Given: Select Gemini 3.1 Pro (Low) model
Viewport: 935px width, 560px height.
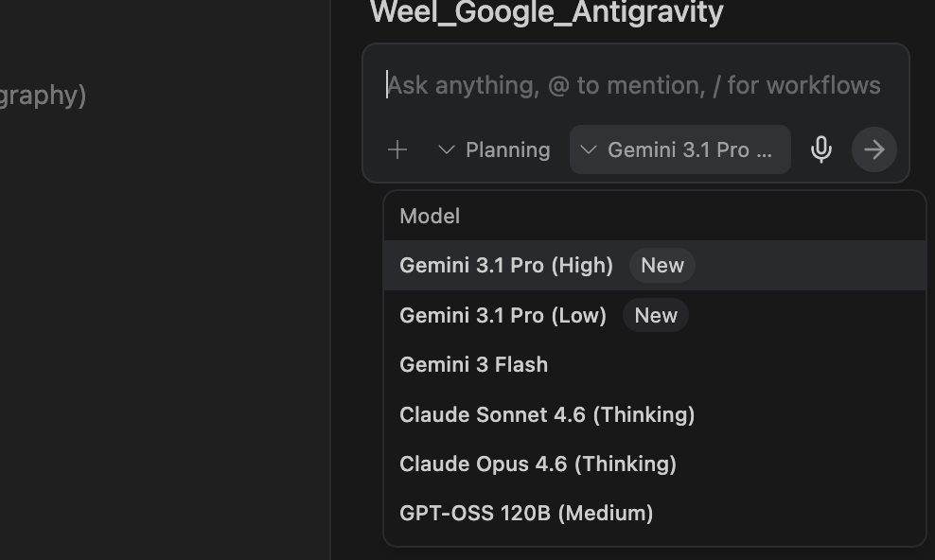Looking at the screenshot, I should [x=503, y=315].
